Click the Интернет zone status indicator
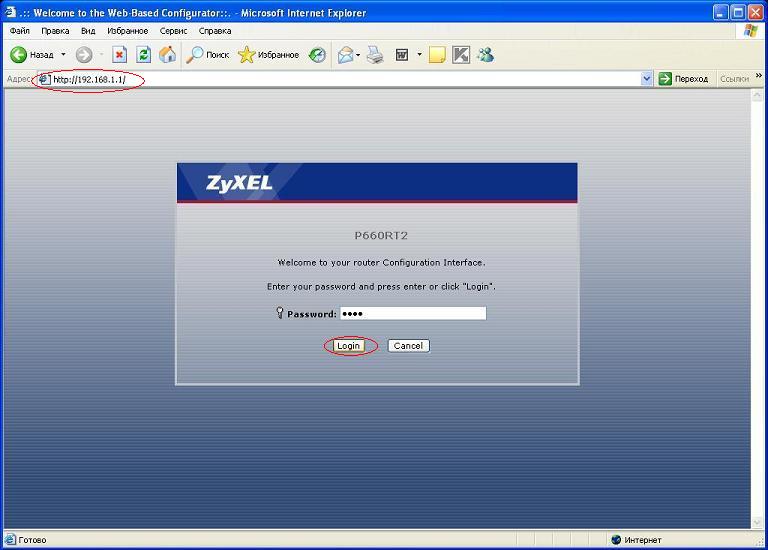This screenshot has width=768, height=550. pos(637,540)
